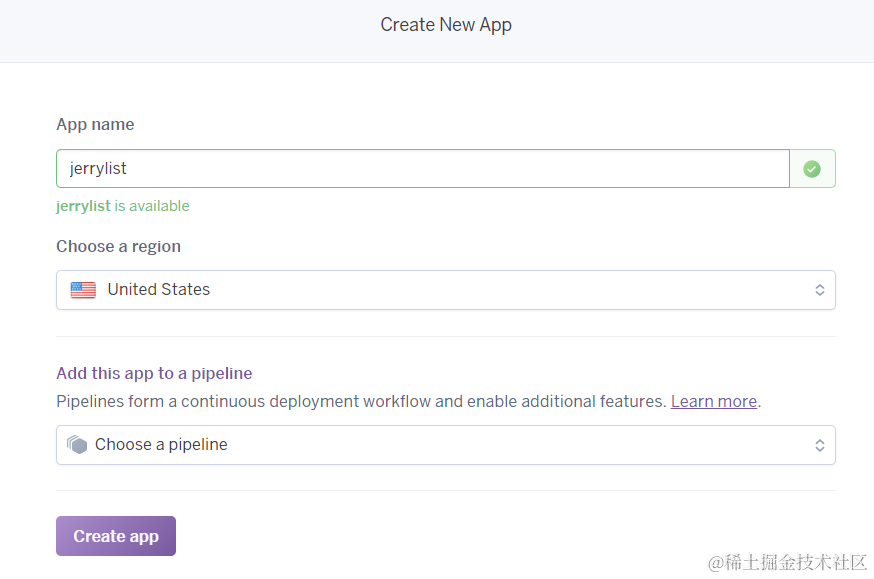
Task: Click the region selector's up-down arrows
Action: point(819,290)
